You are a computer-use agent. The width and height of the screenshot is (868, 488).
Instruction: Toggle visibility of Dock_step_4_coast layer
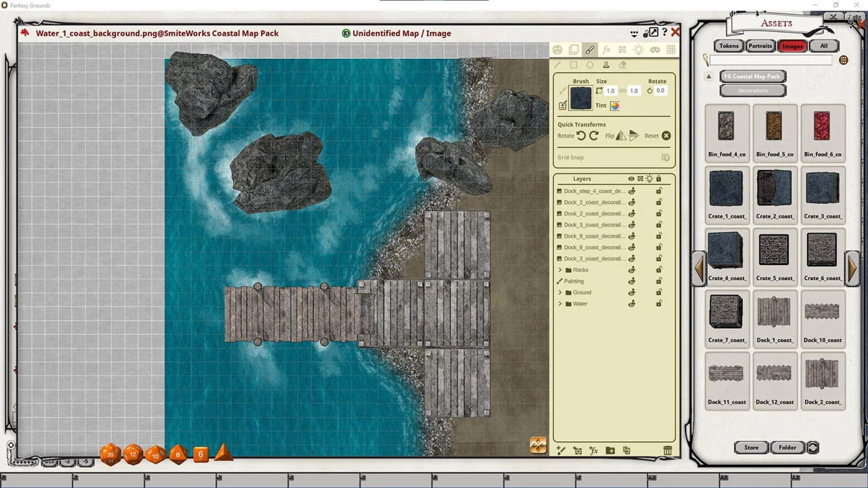pos(631,191)
